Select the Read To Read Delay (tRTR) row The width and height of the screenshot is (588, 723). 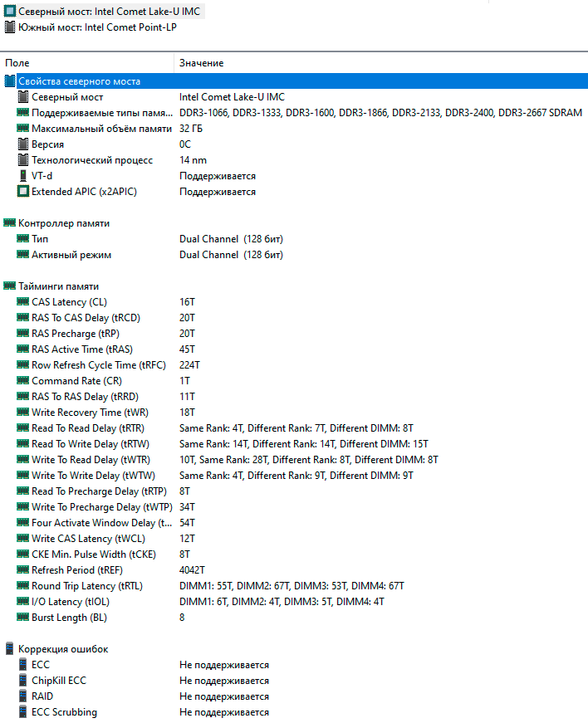pos(295,427)
